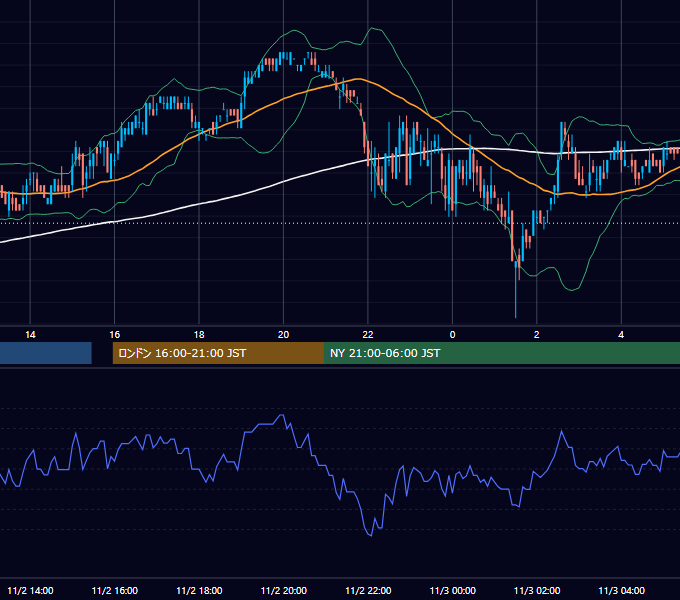This screenshot has width=680, height=600.
Task: Click the '20' hour axis label
Action: coord(283,335)
